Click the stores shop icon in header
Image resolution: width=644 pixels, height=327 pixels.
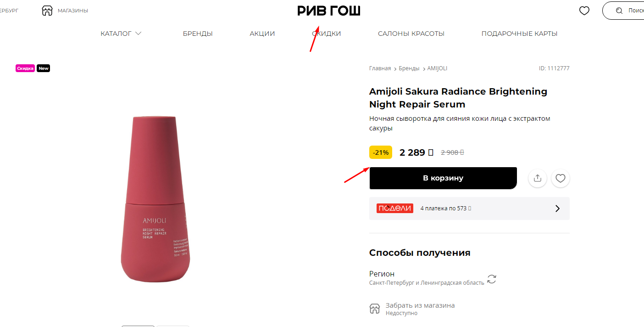click(47, 11)
